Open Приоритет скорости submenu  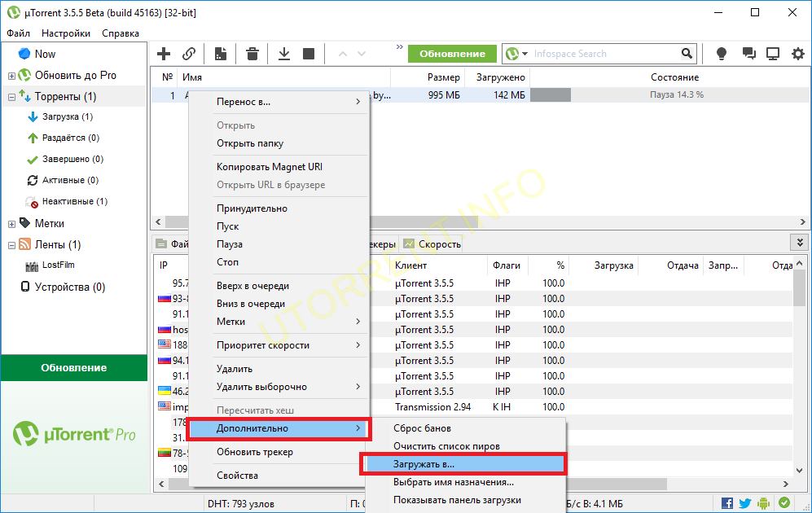279,345
